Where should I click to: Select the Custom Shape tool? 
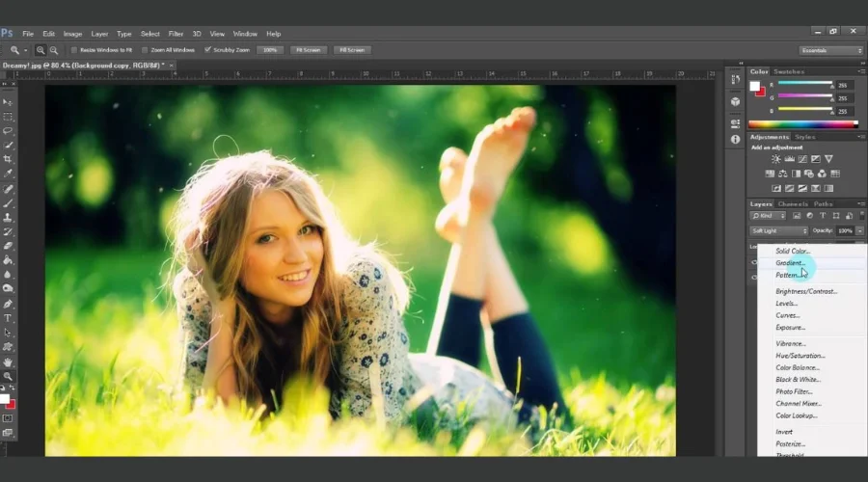[8, 347]
